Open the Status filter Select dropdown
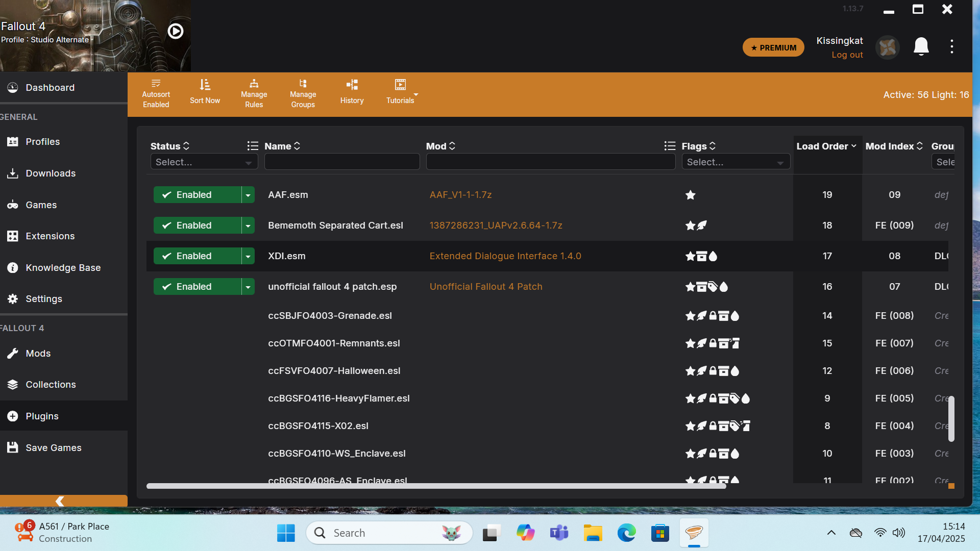 click(204, 162)
